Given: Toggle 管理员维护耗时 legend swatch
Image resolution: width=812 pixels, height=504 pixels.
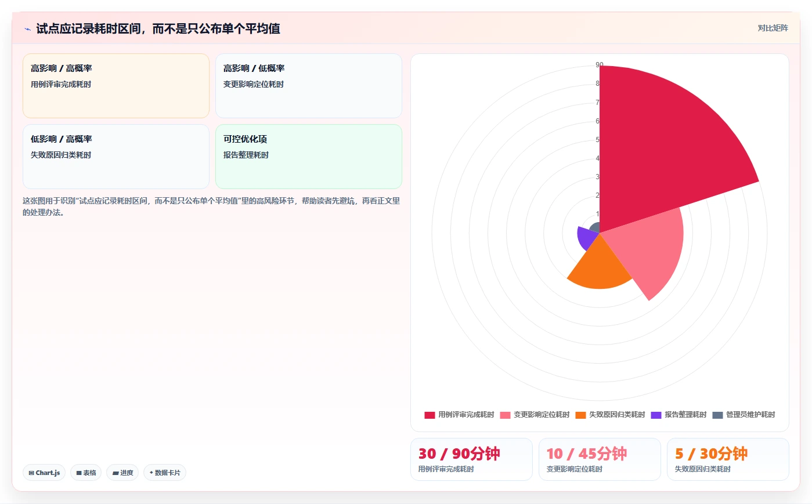Looking at the screenshot, I should click(x=717, y=415).
